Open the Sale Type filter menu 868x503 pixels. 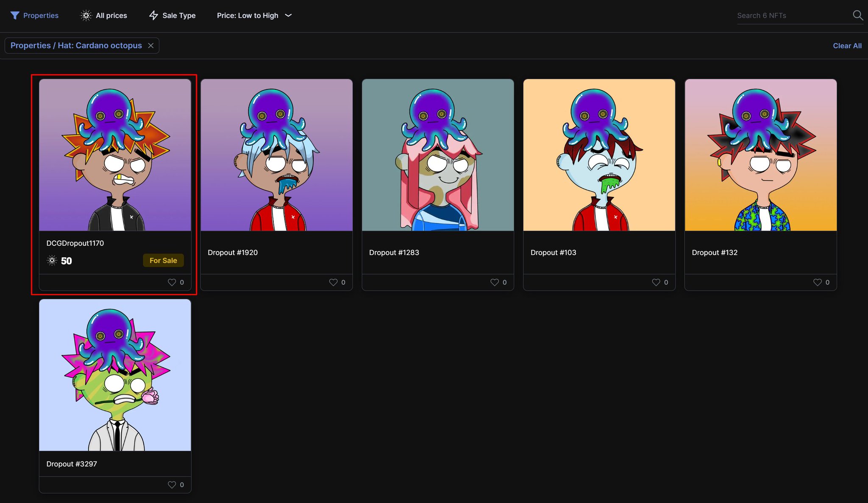coord(178,16)
